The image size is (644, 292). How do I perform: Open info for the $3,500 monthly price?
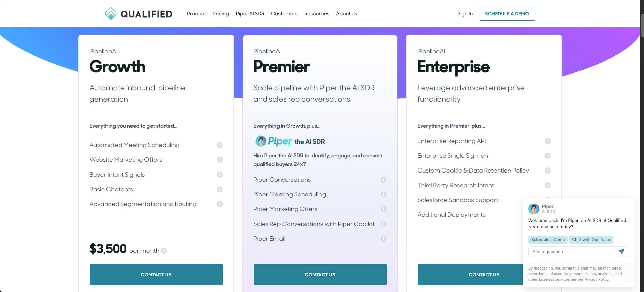[164, 250]
